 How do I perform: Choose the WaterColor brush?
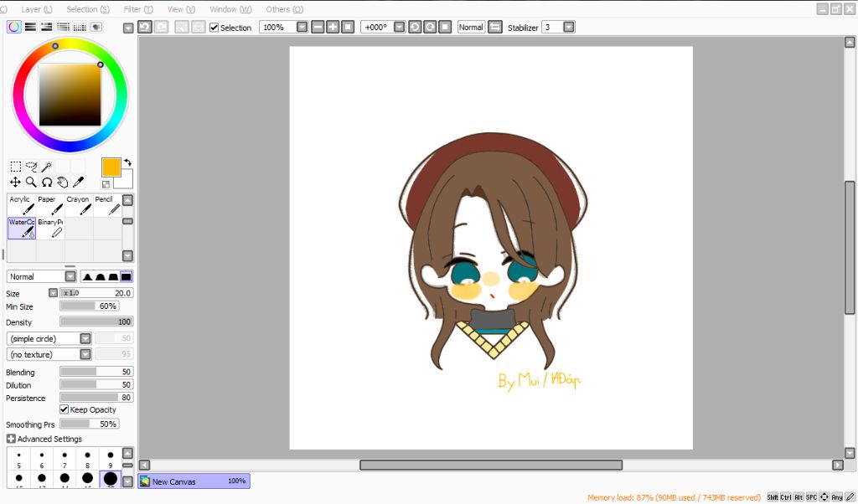pos(22,228)
